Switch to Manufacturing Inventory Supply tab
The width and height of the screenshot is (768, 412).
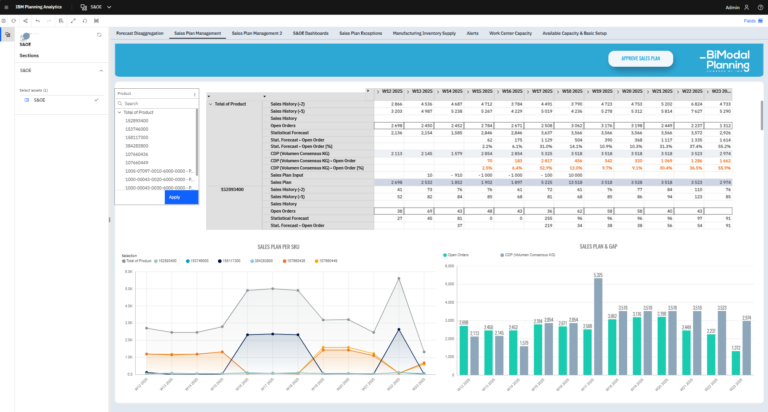click(424, 33)
